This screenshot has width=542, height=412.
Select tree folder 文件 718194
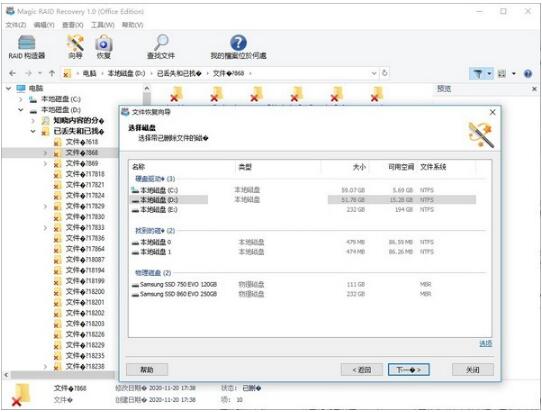(85, 270)
